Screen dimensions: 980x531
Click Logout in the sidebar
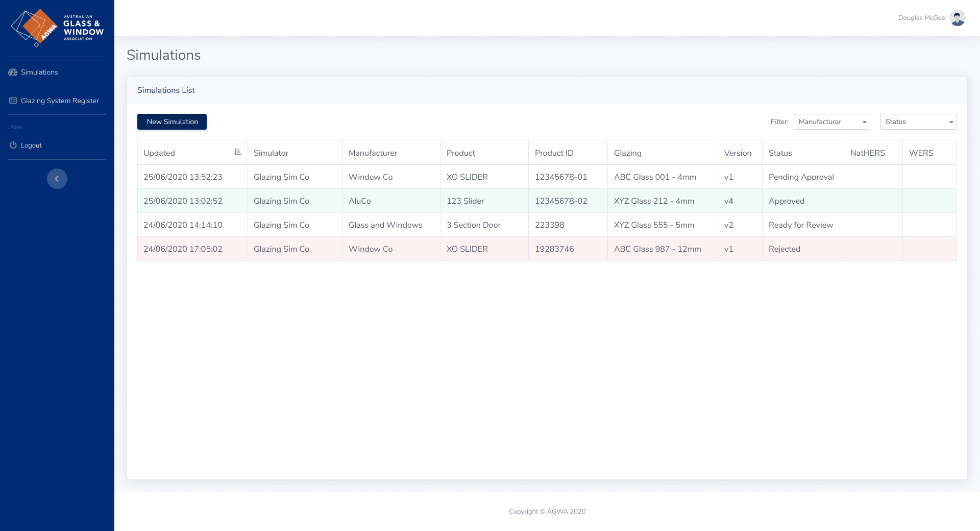click(x=32, y=145)
